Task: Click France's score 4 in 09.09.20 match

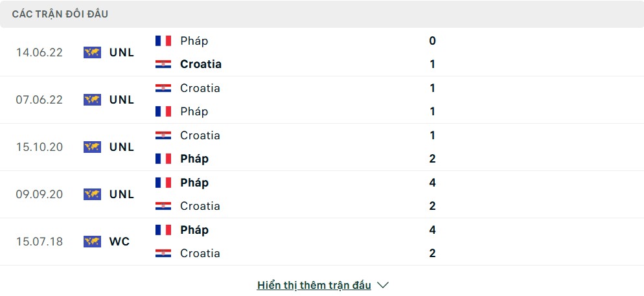Action: (432, 182)
